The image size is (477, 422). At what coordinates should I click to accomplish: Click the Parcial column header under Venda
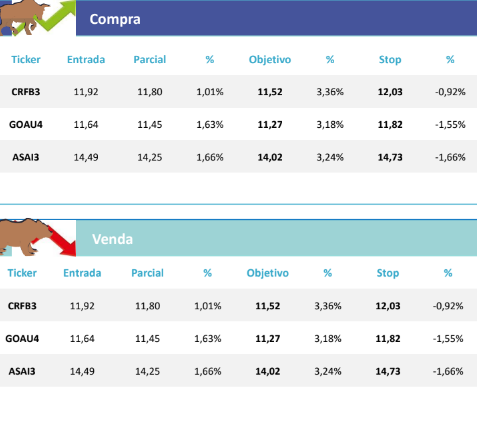click(147, 273)
